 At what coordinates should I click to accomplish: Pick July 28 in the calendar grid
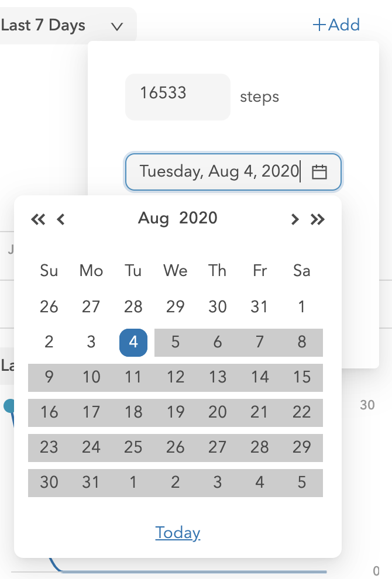(133, 307)
